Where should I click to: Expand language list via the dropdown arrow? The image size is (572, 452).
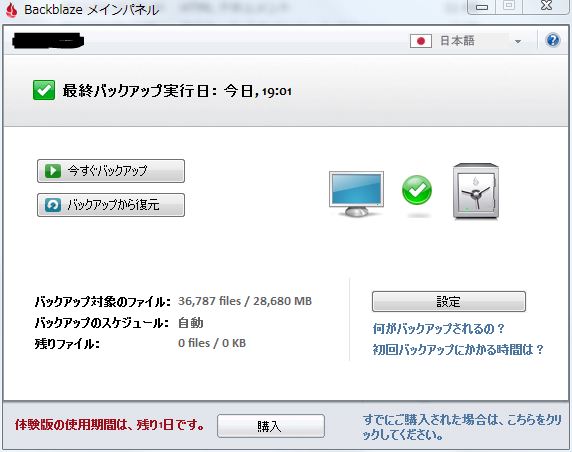(518, 42)
